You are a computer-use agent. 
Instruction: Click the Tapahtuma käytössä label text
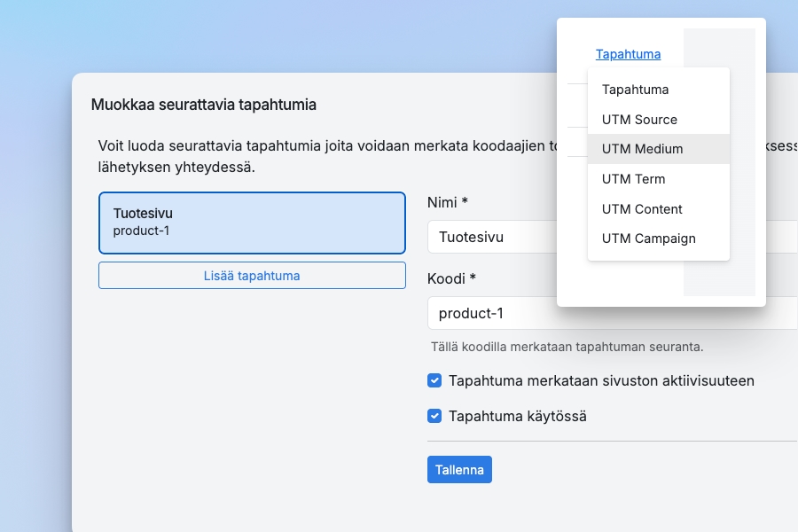518,416
